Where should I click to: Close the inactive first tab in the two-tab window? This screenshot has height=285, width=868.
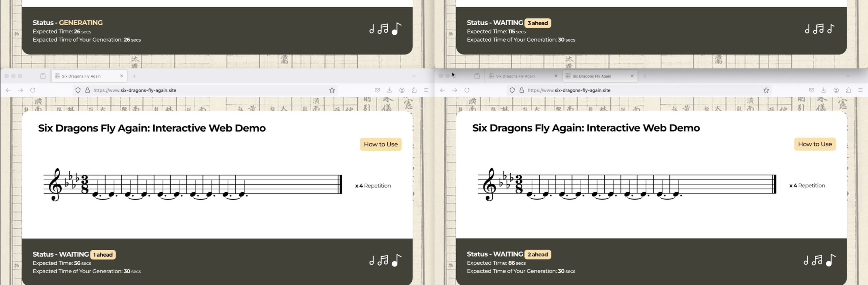pyautogui.click(x=556, y=76)
